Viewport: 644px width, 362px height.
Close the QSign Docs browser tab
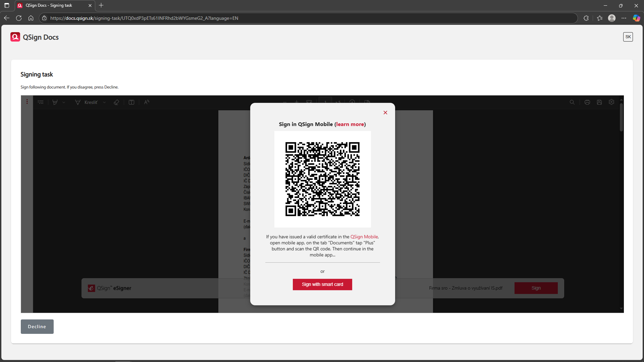coord(90,5)
